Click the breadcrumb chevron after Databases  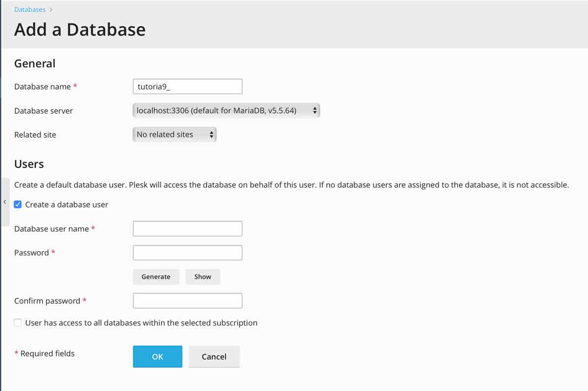[52, 9]
